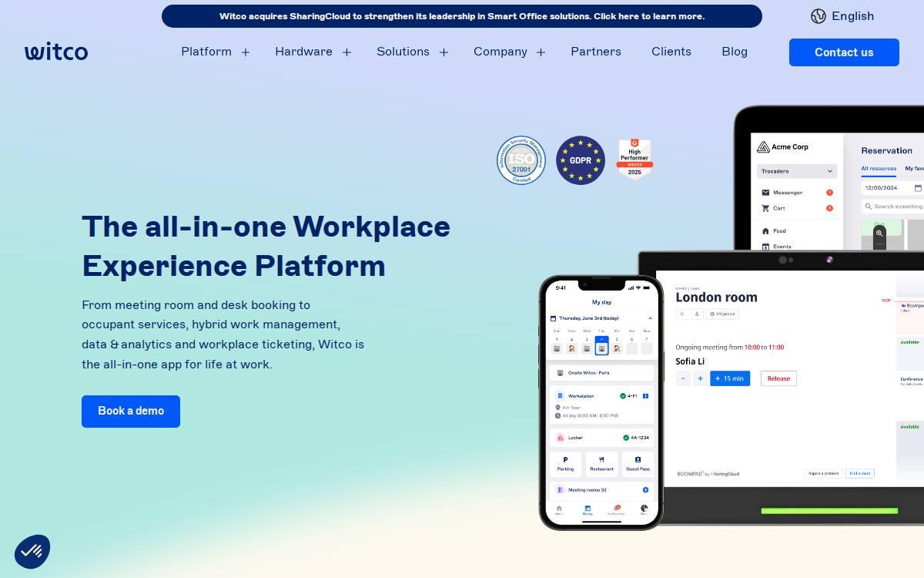Screen dimensions: 924x578
Task: Open the globe language icon
Action: coord(818,16)
